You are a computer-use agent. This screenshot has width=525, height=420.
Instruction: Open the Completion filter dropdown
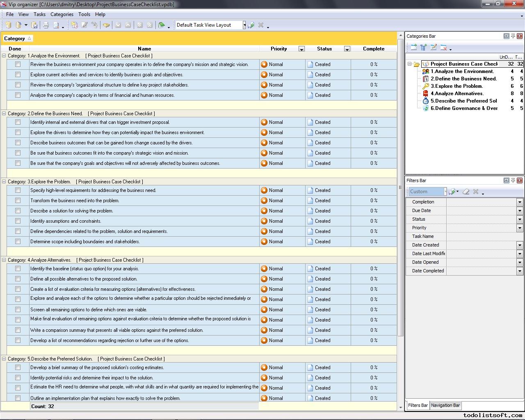(519, 202)
